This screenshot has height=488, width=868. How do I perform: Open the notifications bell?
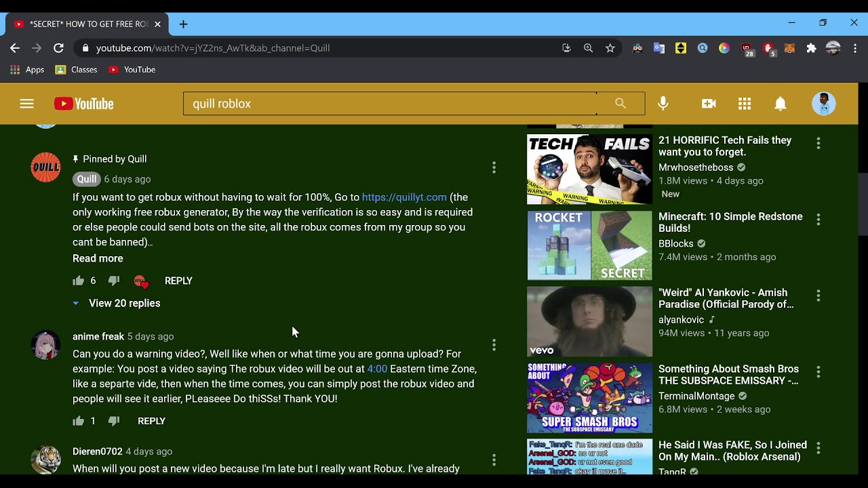tap(781, 104)
